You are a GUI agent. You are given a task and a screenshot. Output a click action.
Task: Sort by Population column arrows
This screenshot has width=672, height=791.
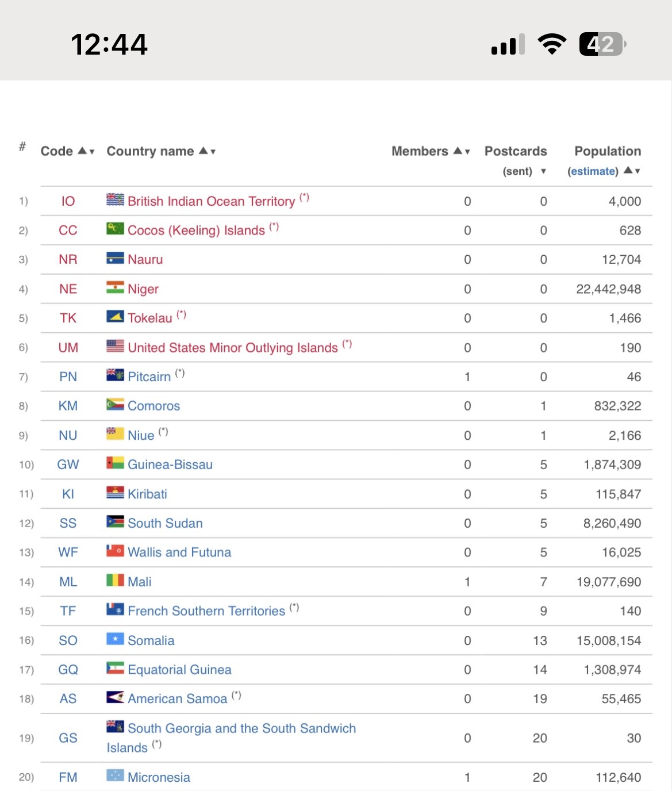pyautogui.click(x=632, y=171)
